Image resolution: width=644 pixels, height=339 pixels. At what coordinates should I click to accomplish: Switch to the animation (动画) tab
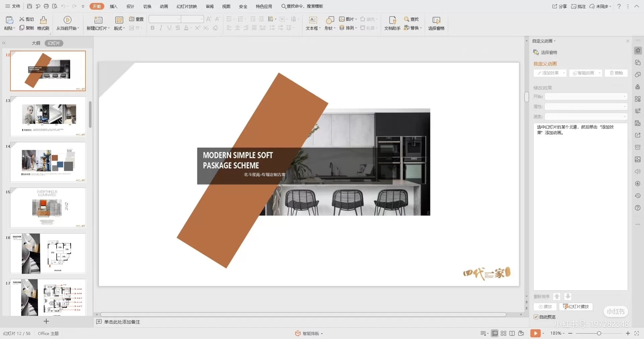coord(164,6)
